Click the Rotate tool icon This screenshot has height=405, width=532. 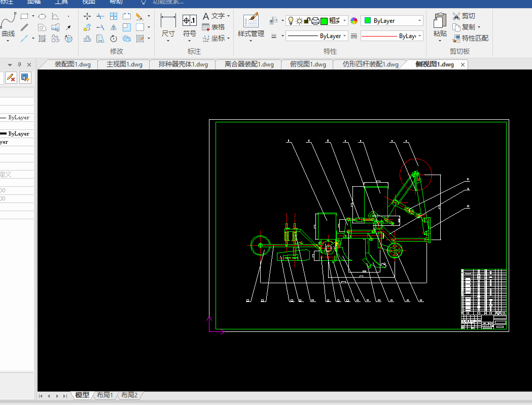coord(114,39)
